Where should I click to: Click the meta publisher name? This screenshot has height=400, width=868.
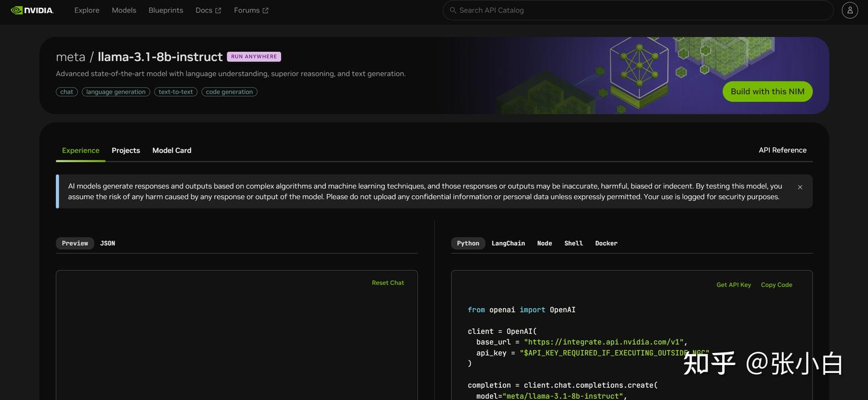(71, 57)
